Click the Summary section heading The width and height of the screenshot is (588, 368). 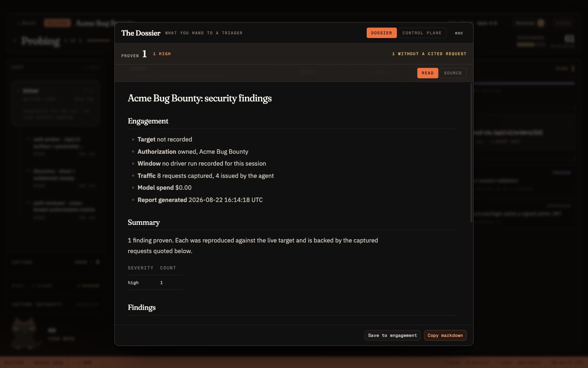(144, 222)
